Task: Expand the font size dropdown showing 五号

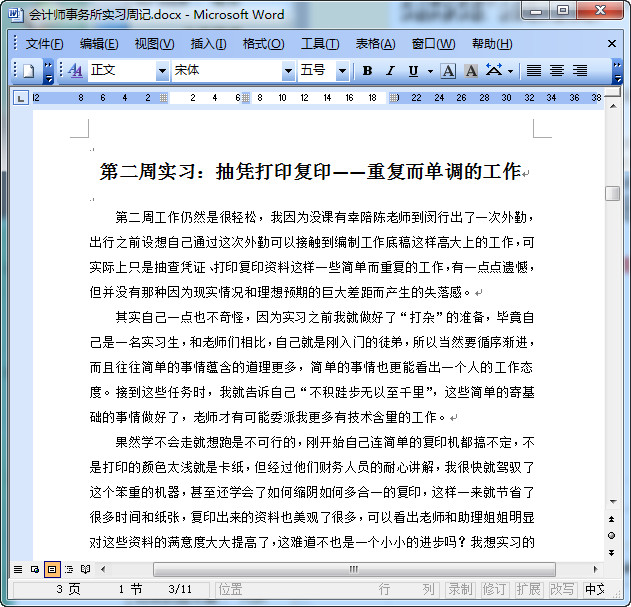Action: click(x=342, y=71)
